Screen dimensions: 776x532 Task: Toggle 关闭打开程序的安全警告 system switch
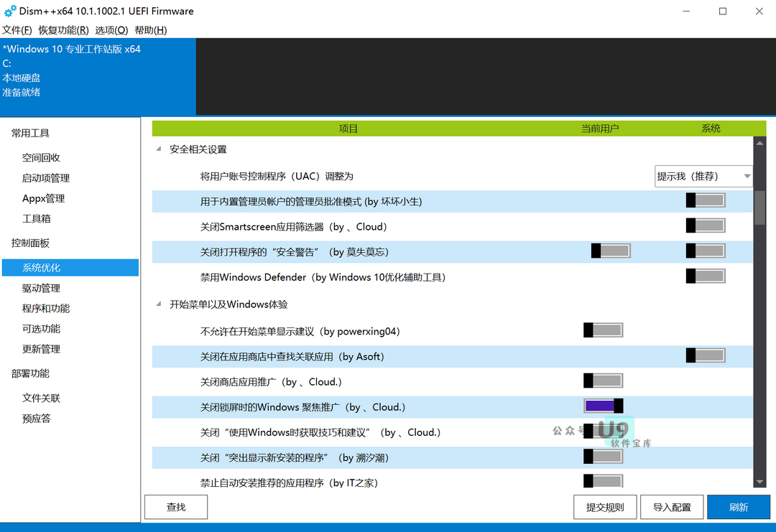[706, 251]
